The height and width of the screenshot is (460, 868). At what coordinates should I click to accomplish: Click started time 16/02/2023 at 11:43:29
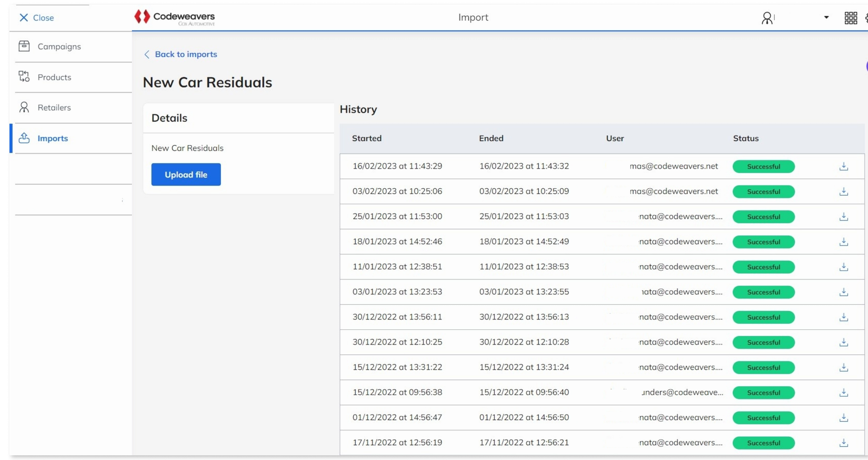397,166
